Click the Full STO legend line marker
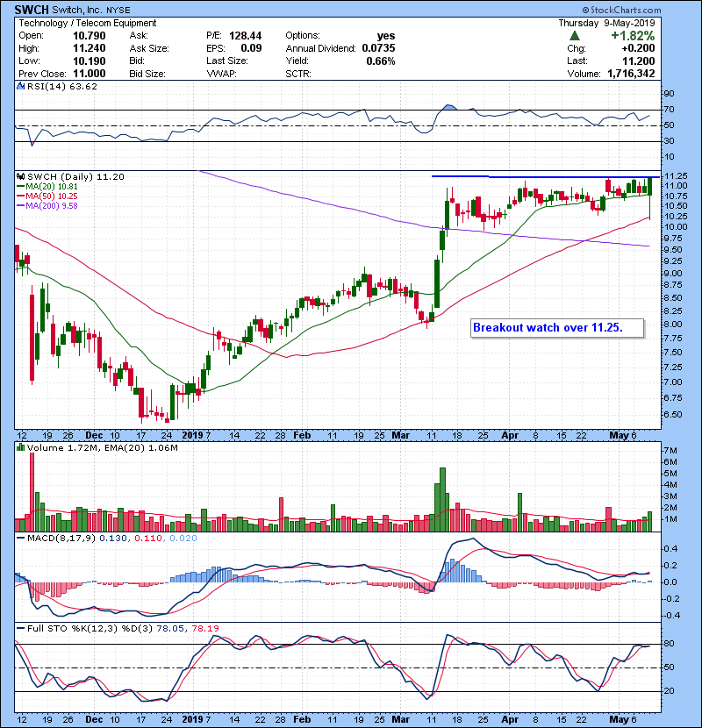Screen dimensions: 702x728 [20, 628]
